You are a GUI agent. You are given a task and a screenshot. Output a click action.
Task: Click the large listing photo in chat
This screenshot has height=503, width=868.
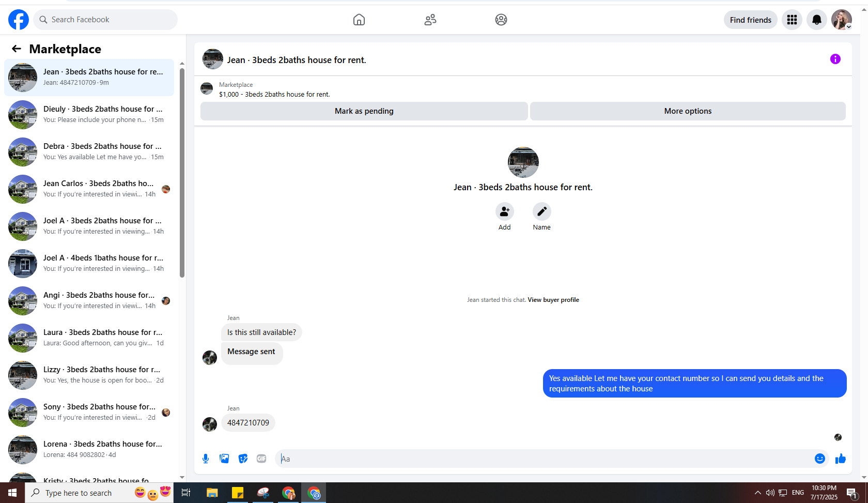523,162
